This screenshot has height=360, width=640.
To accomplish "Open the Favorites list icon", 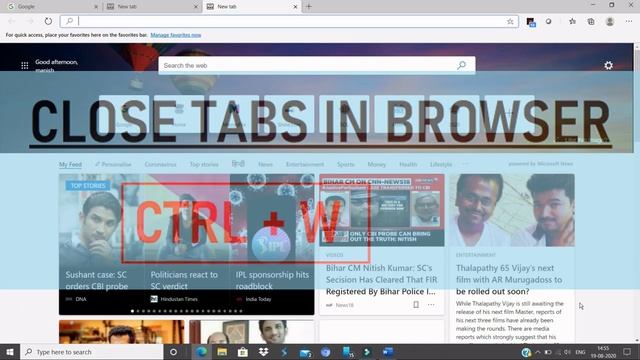I will (x=572, y=21).
